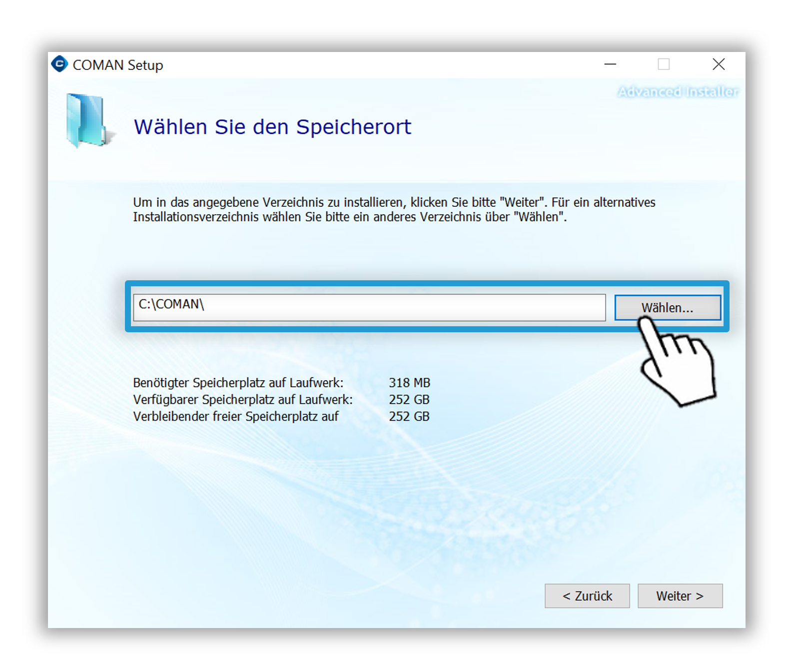This screenshot has height=672, width=793.
Task: Click the COMAN logo in title bar
Action: click(59, 64)
